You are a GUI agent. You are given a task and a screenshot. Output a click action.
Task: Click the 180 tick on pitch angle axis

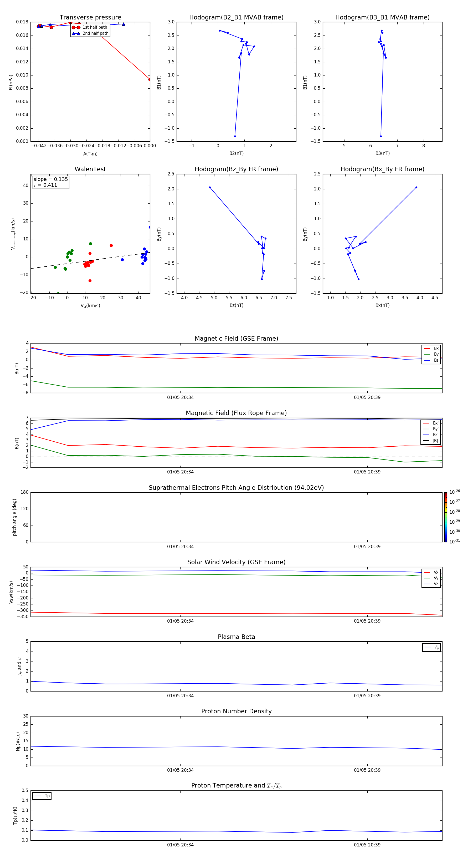(x=25, y=492)
